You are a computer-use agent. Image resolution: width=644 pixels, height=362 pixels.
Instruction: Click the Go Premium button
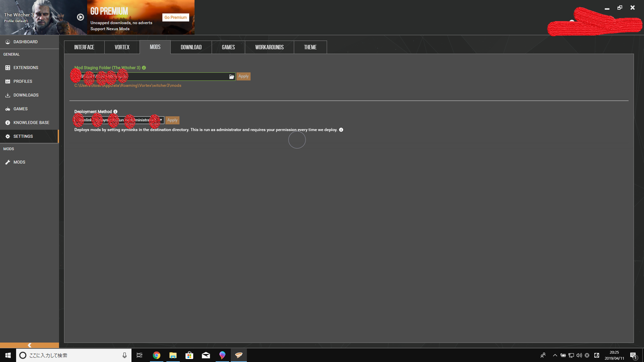tap(176, 18)
